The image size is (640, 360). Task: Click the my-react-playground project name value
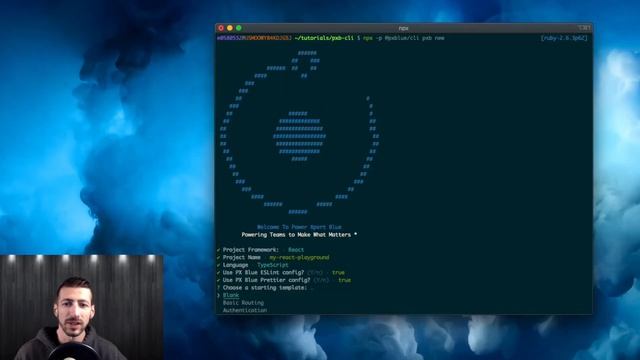(x=299, y=258)
